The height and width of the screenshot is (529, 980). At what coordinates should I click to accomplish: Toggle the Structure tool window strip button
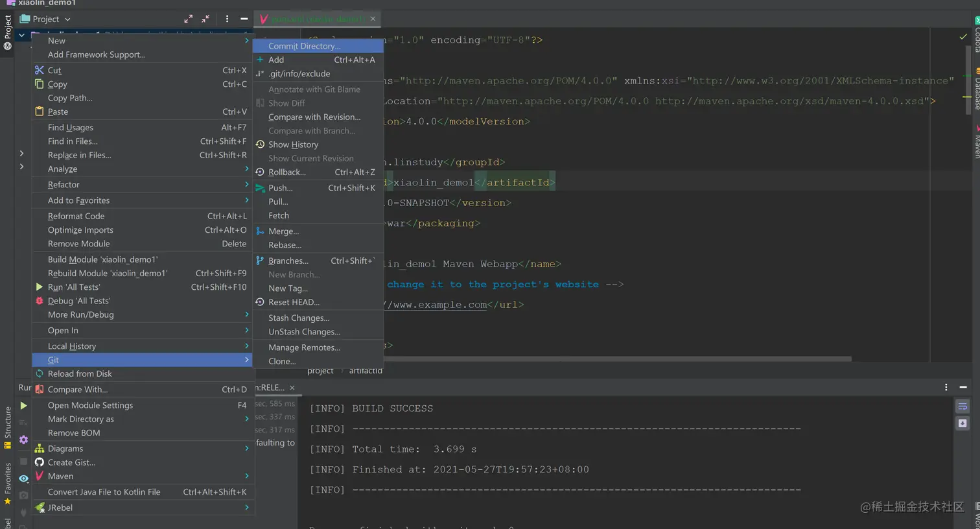tap(7, 427)
